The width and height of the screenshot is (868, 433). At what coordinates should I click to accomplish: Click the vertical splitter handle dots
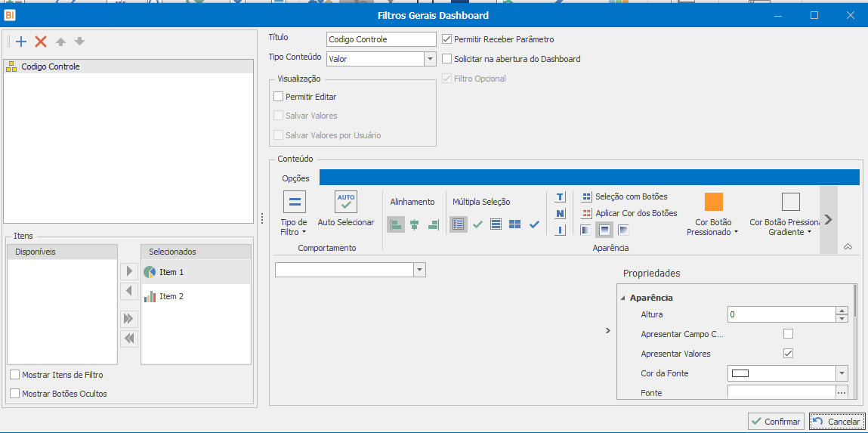pyautogui.click(x=262, y=218)
